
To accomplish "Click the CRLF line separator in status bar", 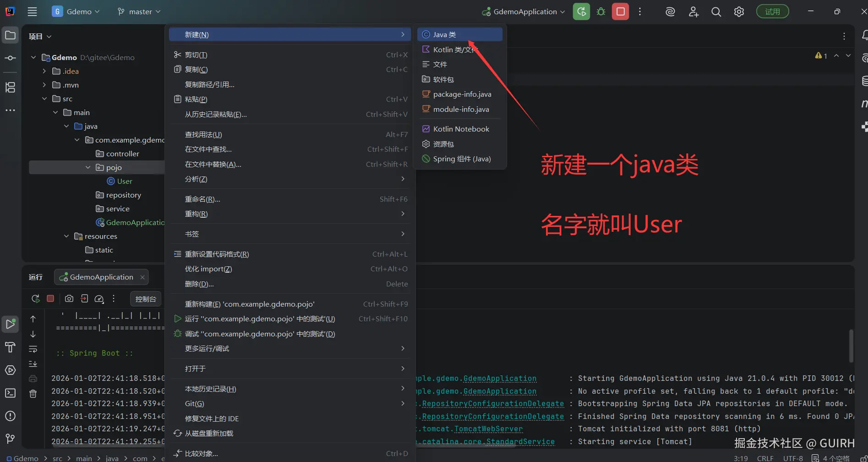I will click(x=765, y=458).
